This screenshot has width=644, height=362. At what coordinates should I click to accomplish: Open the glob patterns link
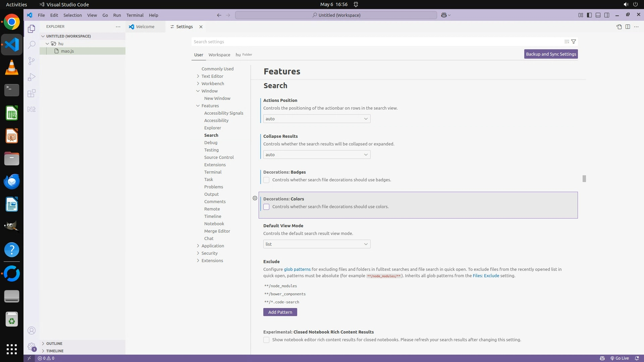[297, 269]
